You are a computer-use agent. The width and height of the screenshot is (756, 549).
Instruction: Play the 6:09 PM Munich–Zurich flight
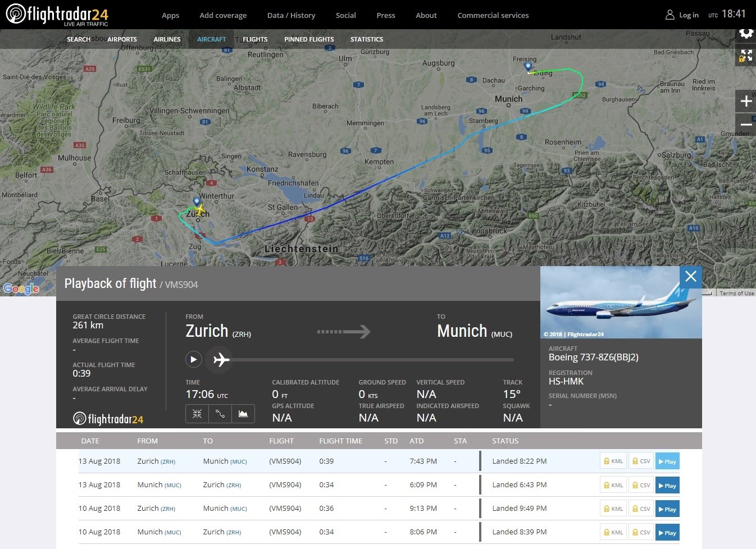click(667, 485)
